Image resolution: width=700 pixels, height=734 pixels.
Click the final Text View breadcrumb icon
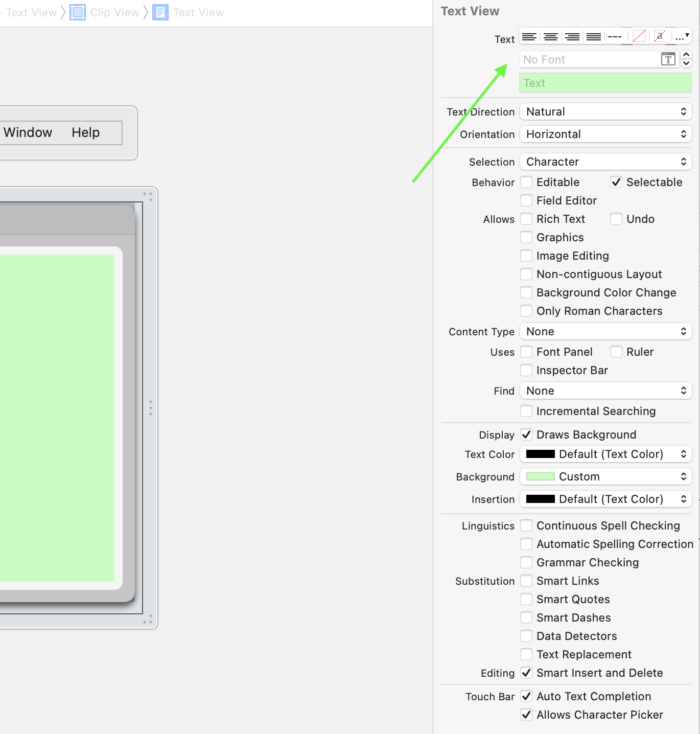[x=160, y=12]
